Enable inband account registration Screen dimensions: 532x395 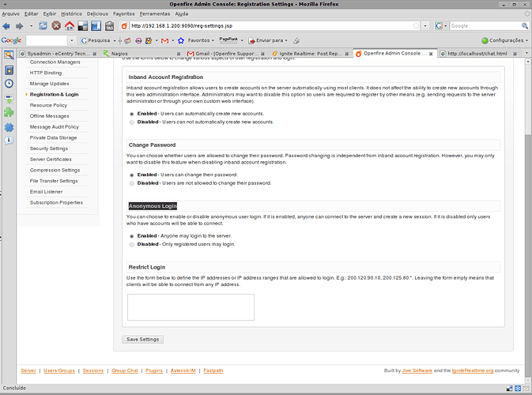(x=132, y=114)
